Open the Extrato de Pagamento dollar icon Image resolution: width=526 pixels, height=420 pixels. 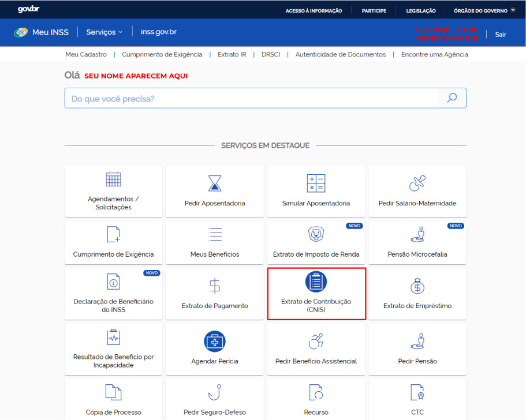[215, 286]
